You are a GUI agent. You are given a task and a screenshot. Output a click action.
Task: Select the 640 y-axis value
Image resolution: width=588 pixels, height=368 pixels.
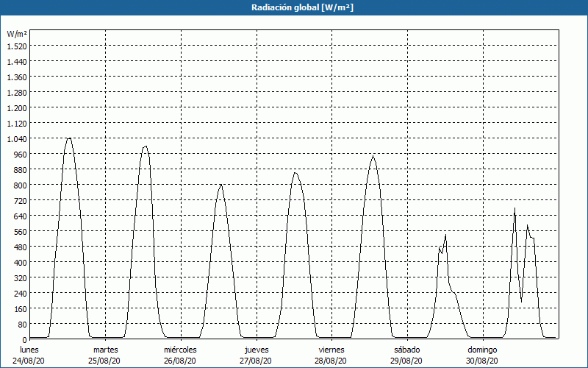click(21, 216)
